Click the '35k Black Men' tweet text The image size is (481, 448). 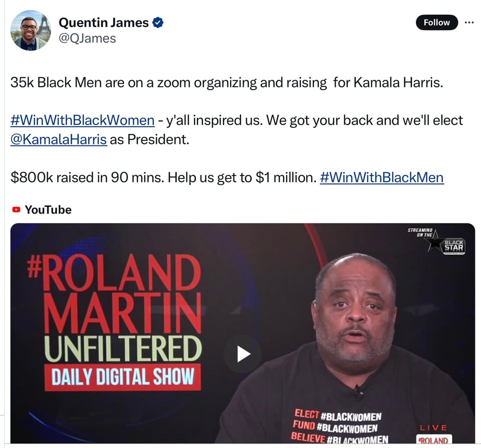click(x=56, y=83)
